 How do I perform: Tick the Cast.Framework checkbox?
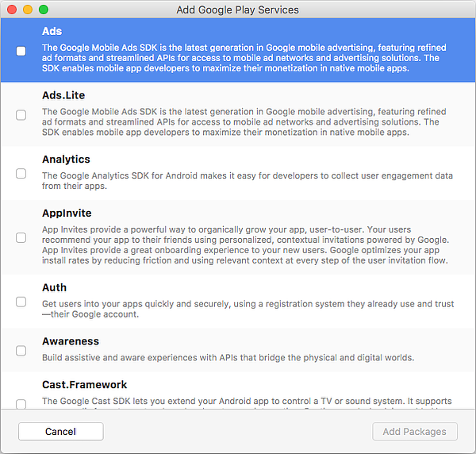[21, 404]
